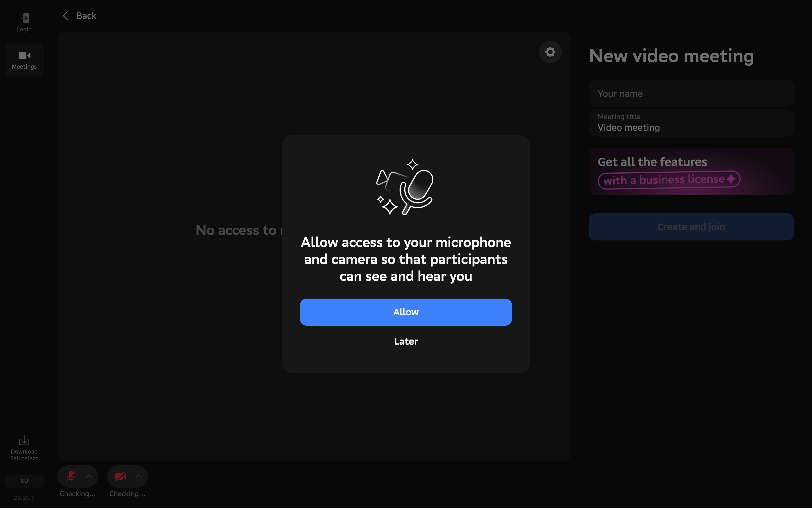
Task: Expand camera options chevron
Action: [x=139, y=476]
